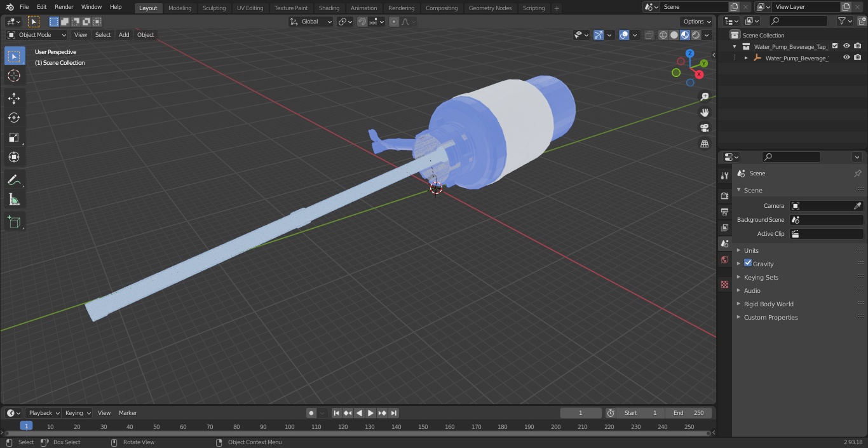
Task: Open the Global transform orientation dropdown
Action: (x=311, y=22)
